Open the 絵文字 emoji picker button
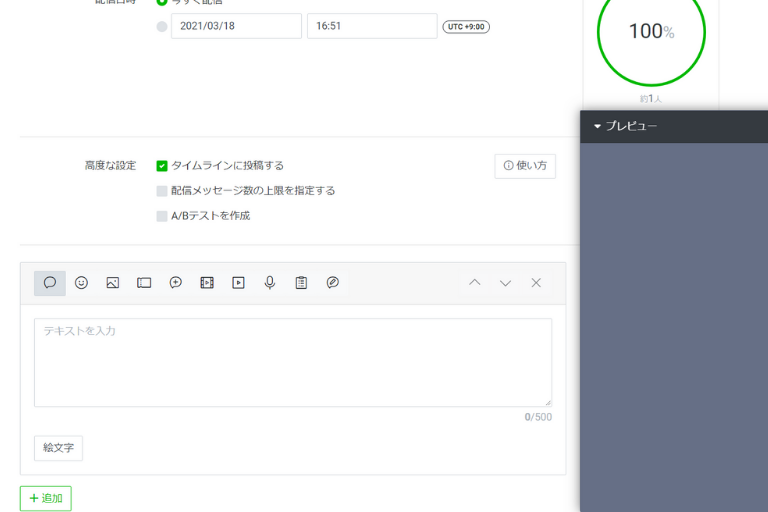 pyautogui.click(x=58, y=448)
